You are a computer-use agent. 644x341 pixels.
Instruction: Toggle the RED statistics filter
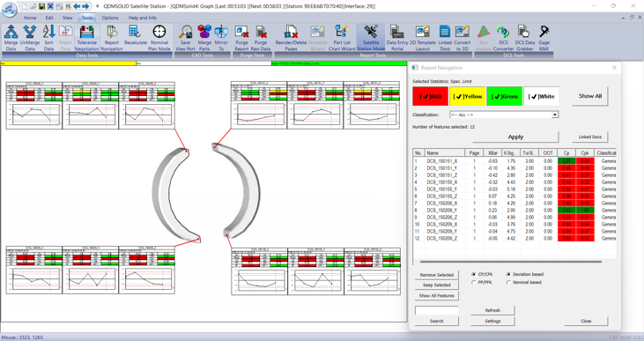[x=430, y=97]
